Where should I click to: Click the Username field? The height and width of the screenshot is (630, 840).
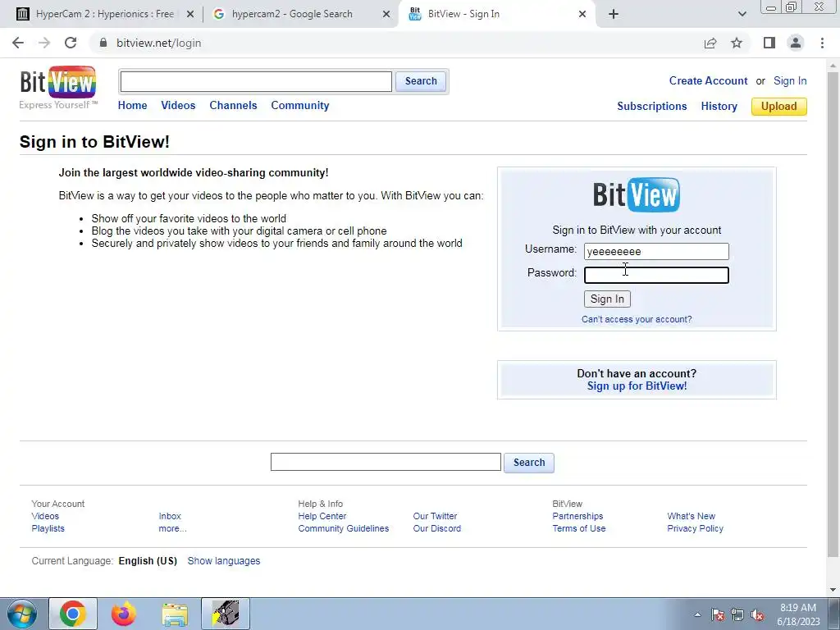point(656,251)
